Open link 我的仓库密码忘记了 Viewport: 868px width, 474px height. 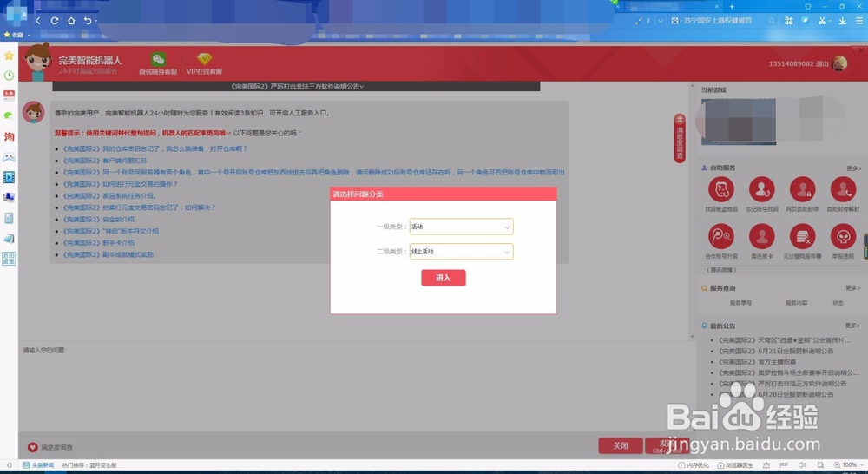(x=155, y=149)
